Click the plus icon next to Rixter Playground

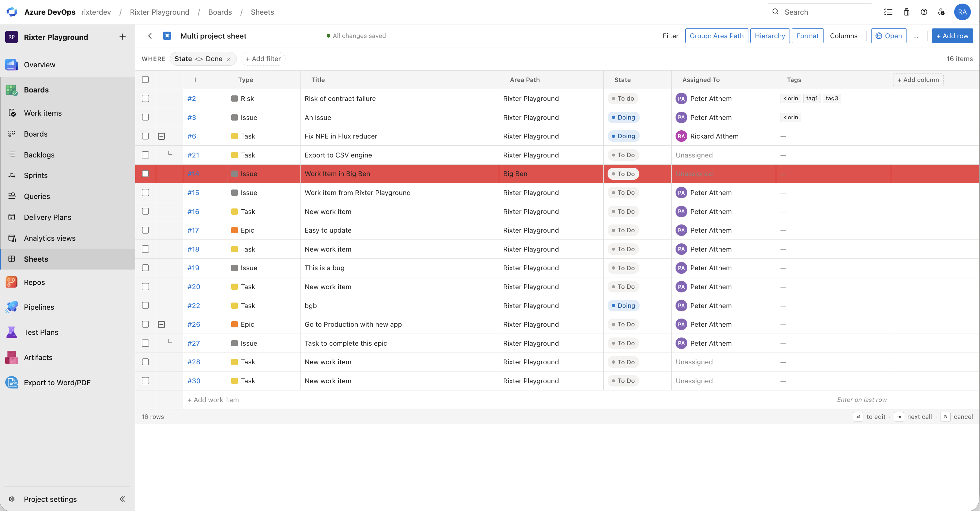coord(122,37)
